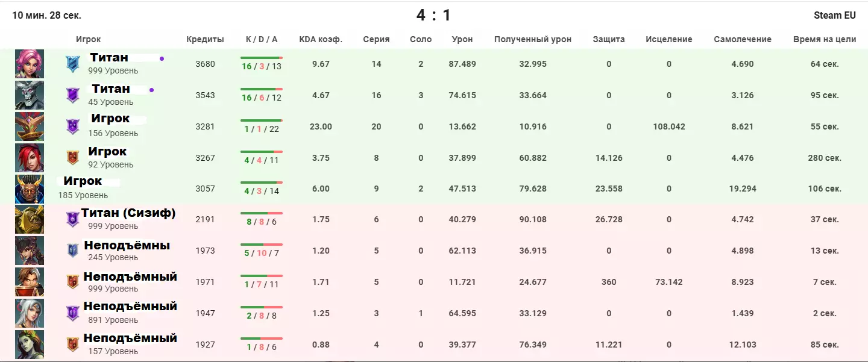Click rank emblem of the 92 Уровень player

[73, 158]
